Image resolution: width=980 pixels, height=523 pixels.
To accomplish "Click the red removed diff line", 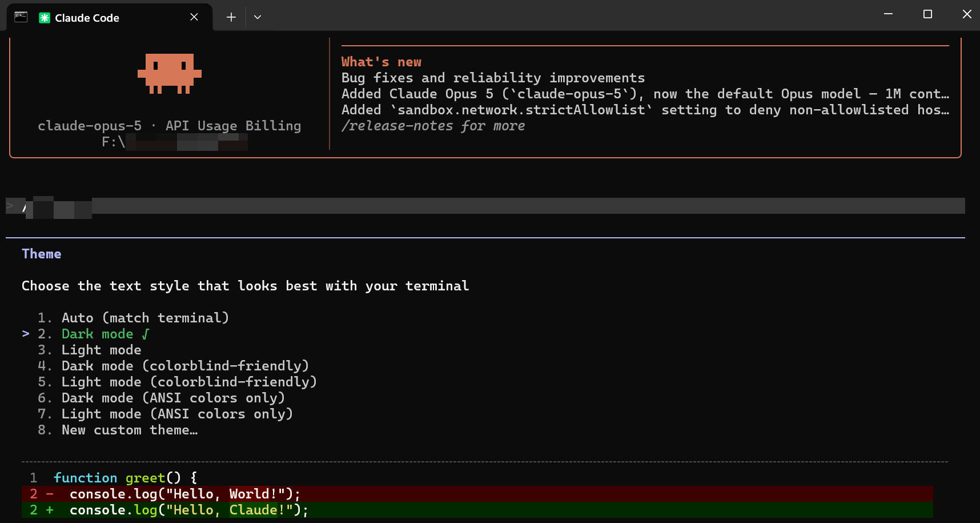I will [x=477, y=494].
